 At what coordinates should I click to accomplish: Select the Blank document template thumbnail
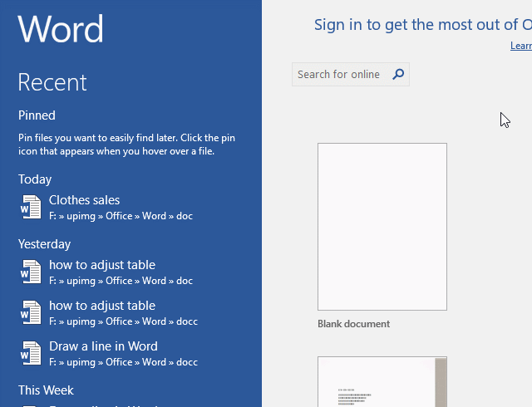(382, 227)
